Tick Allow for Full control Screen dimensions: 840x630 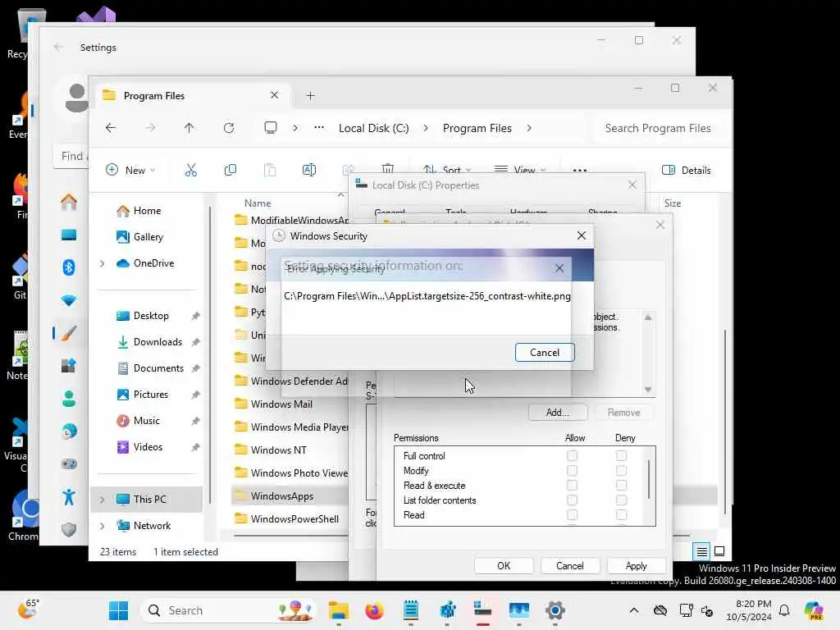pyautogui.click(x=572, y=456)
